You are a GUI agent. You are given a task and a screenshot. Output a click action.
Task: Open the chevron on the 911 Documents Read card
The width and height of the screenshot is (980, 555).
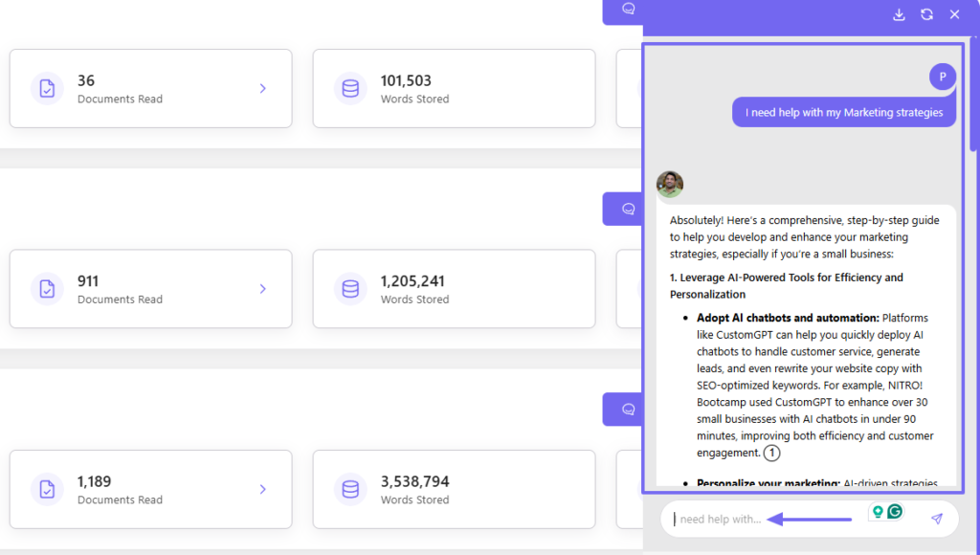263,289
